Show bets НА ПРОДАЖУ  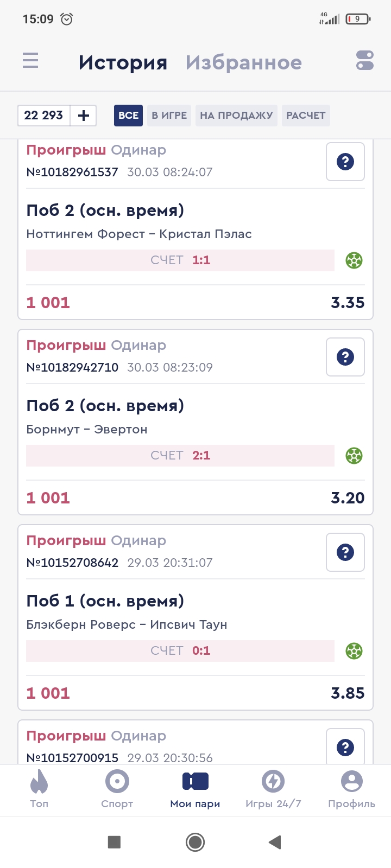click(236, 116)
